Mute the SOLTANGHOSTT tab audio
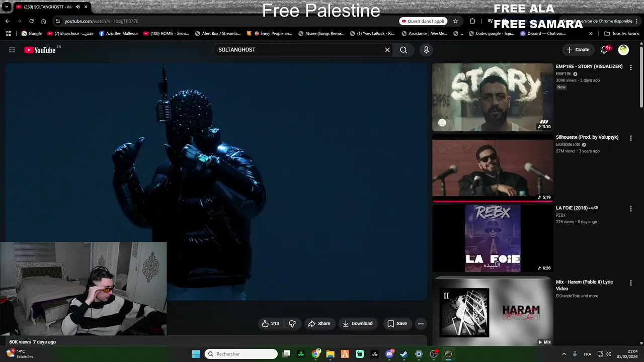644x362 pixels. click(x=77, y=7)
